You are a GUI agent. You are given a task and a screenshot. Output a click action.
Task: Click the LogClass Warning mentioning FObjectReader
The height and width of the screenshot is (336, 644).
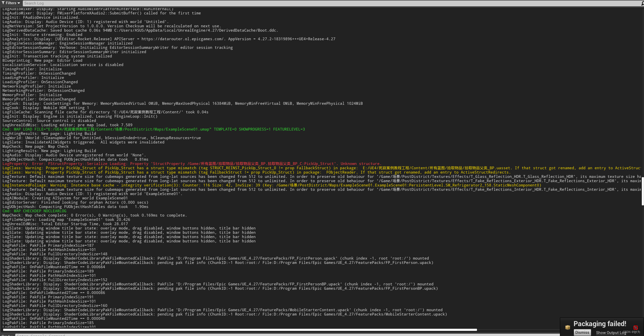(257, 172)
